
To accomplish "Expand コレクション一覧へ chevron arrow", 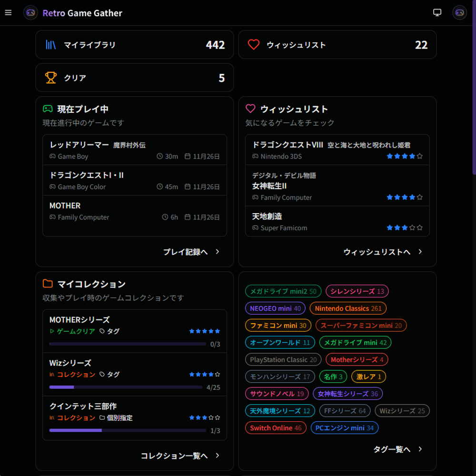I will tap(218, 456).
